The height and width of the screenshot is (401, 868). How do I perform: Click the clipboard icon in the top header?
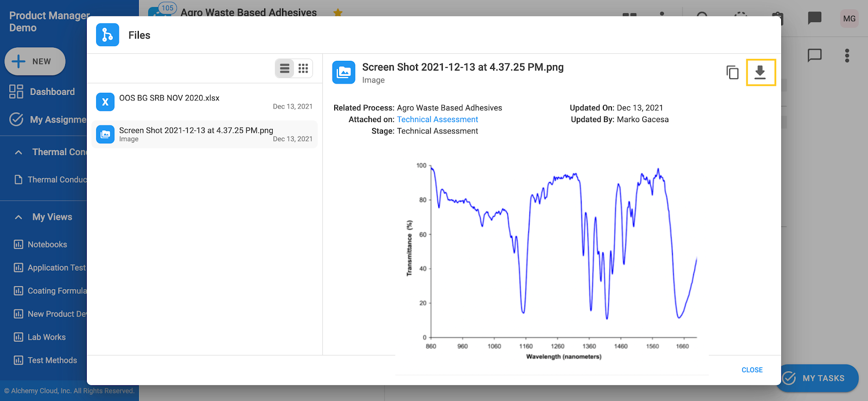click(777, 18)
